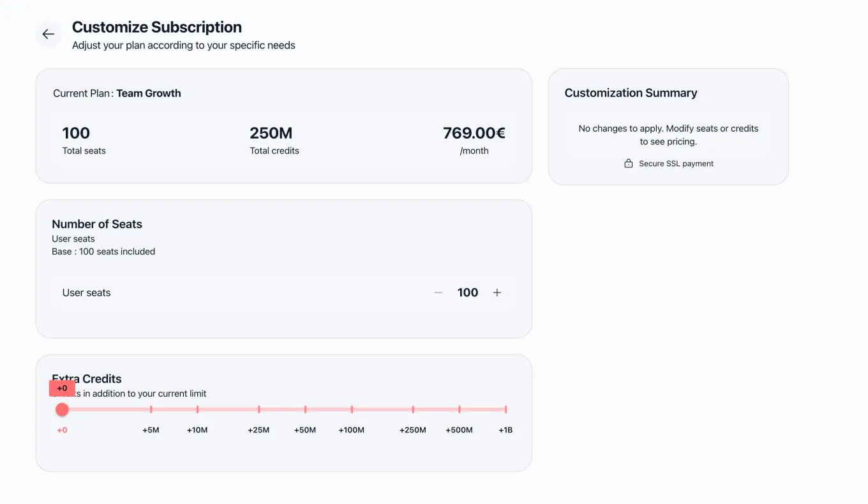Click the 250M total credits value
868x504 pixels.
271,133
